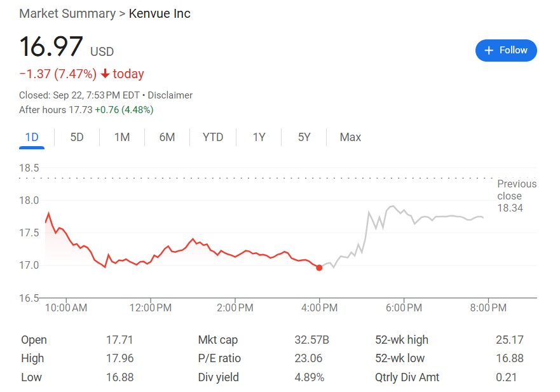
Task: Select the YTD range tab
Action: (213, 137)
